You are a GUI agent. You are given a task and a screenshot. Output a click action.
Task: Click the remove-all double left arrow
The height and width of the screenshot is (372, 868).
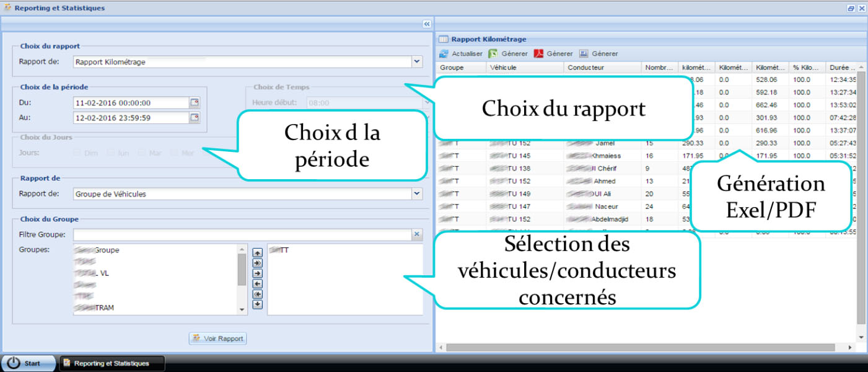pyautogui.click(x=258, y=294)
